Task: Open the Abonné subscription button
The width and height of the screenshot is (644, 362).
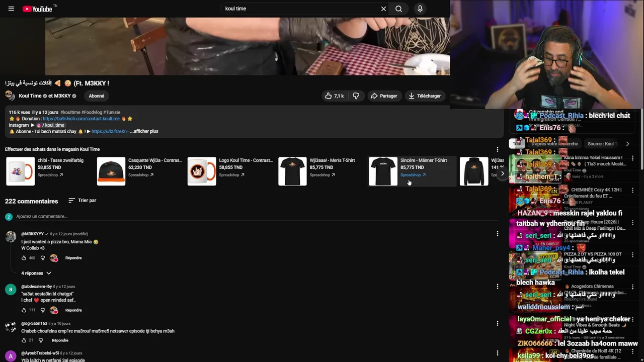Action: (97, 96)
